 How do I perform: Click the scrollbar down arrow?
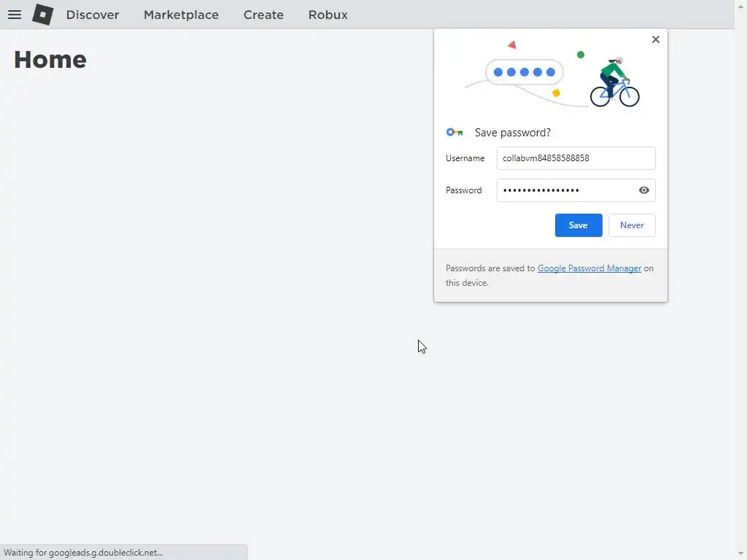click(740, 554)
